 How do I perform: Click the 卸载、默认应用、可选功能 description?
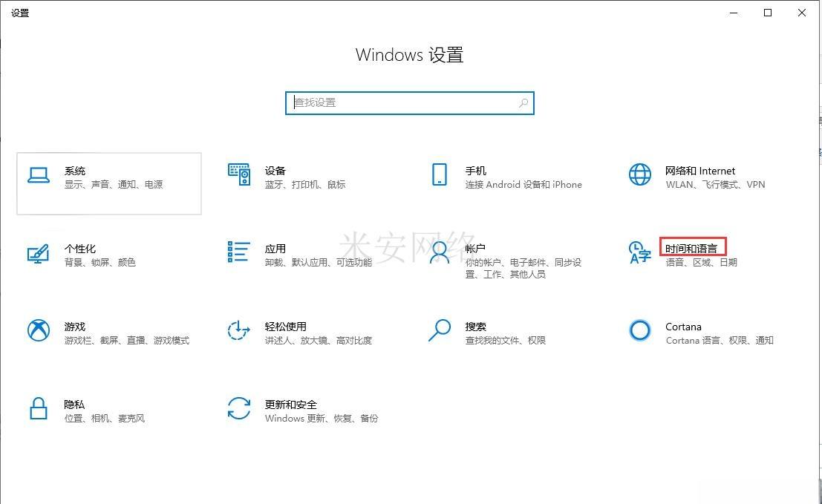319,263
